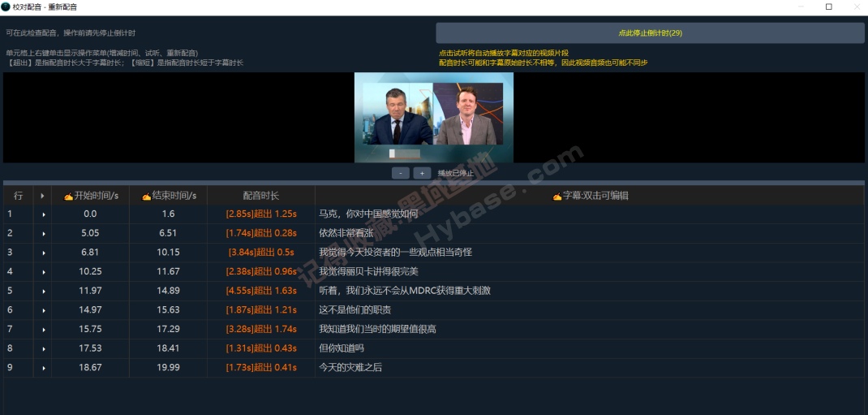Viewport: 868px width, 415px height.
Task: Click the 字幕:双击可编辑 column header
Action: 590,196
